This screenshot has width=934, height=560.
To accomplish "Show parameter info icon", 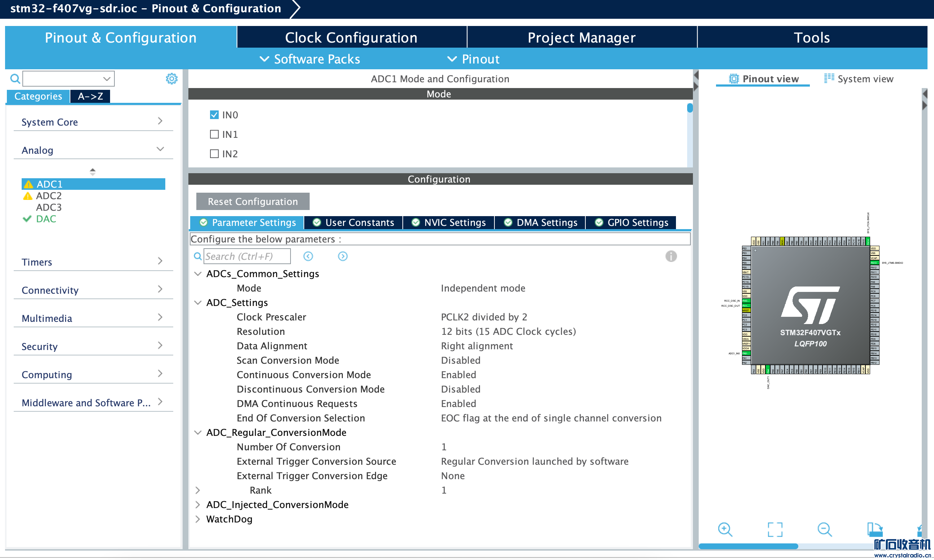I will pos(671,256).
